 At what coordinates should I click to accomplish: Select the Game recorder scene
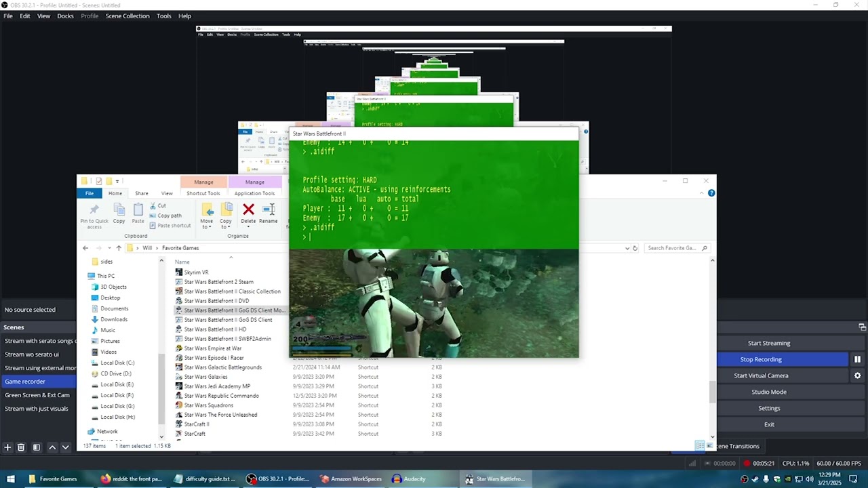(x=39, y=382)
